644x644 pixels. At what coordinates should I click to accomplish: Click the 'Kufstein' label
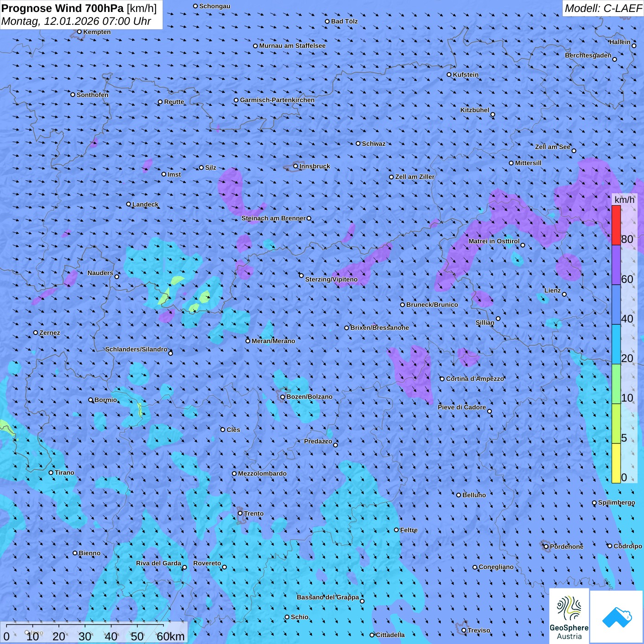466,75
